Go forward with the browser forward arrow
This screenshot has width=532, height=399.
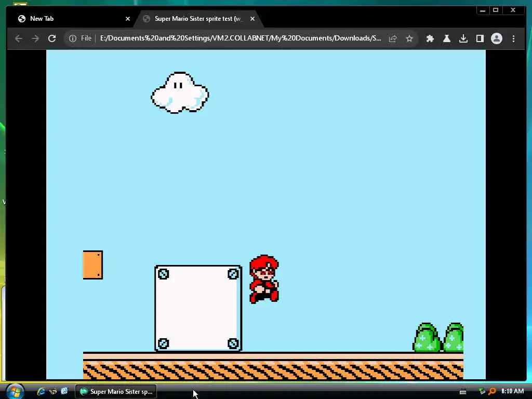coord(35,38)
